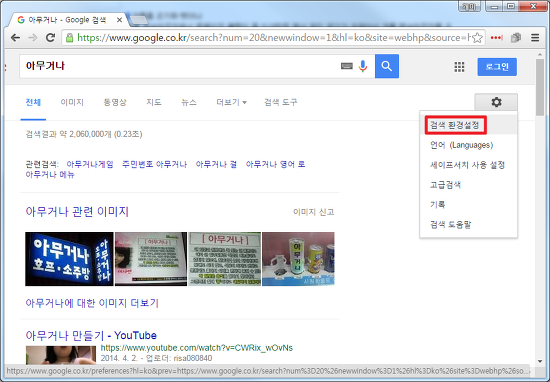The width and height of the screenshot is (550, 382).
Task: Click the 이미지 신고 link
Action: point(314,212)
